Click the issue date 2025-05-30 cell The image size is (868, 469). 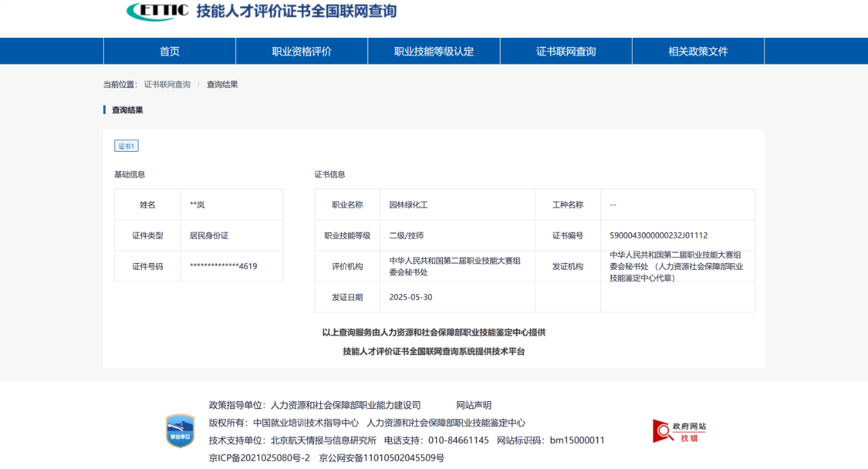tap(410, 298)
